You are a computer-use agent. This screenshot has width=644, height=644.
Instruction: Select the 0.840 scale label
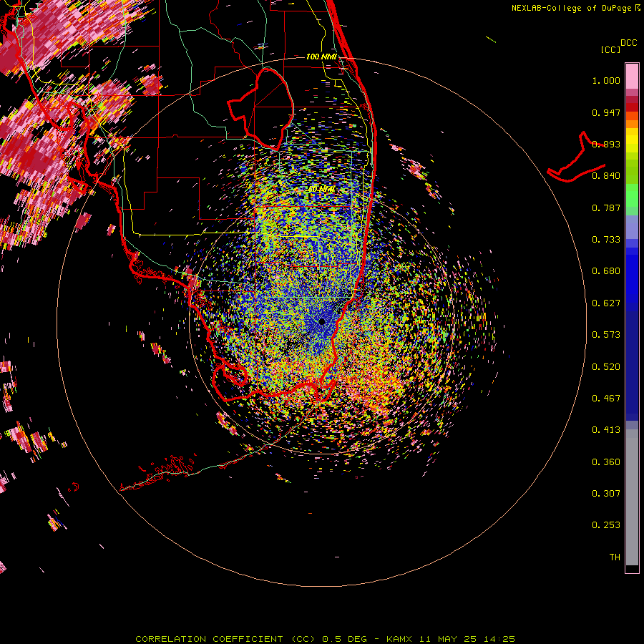click(606, 176)
